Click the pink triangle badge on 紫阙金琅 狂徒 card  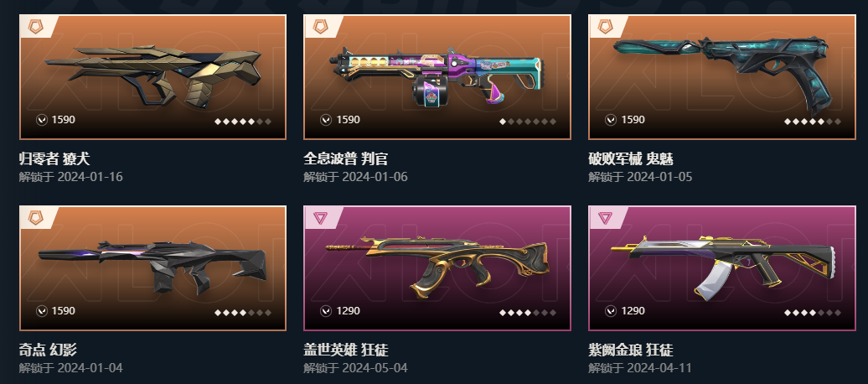coord(605,218)
